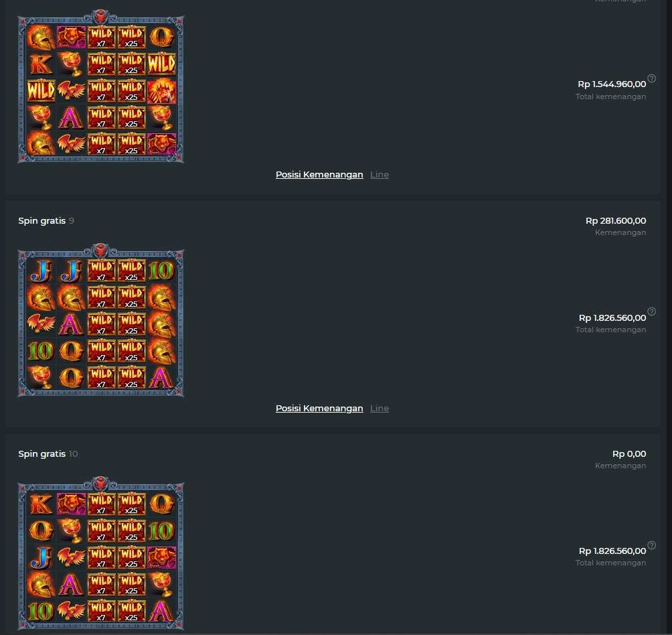This screenshot has width=672, height=635.
Task: Click Rp 1.826.560,00 total in spin 9
Action: [x=612, y=317]
